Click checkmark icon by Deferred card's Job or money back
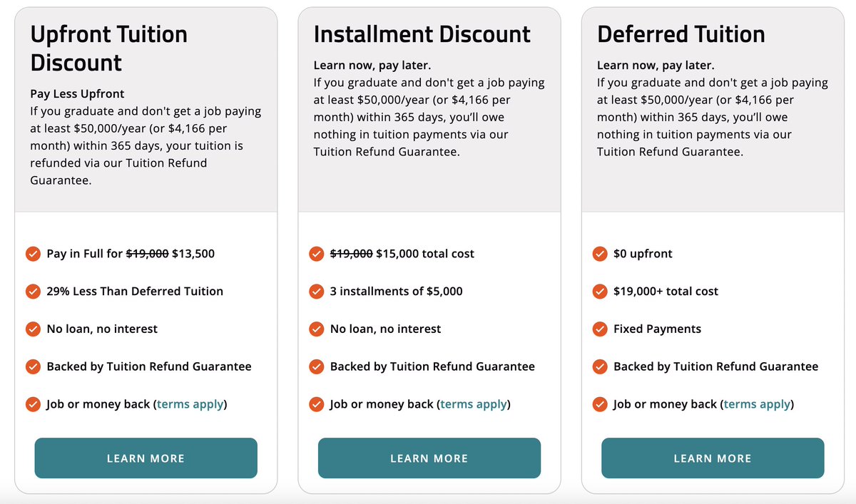This screenshot has width=856, height=504. 600,404
